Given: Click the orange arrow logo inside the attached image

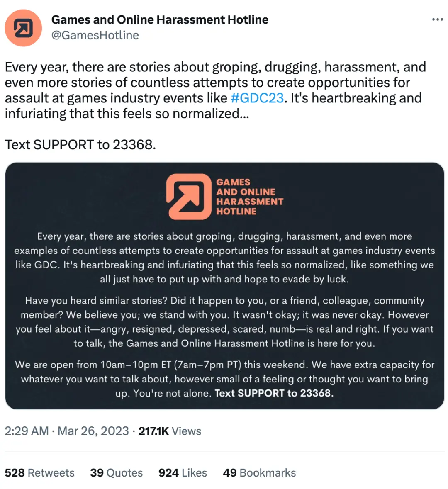Looking at the screenshot, I should pos(189,197).
